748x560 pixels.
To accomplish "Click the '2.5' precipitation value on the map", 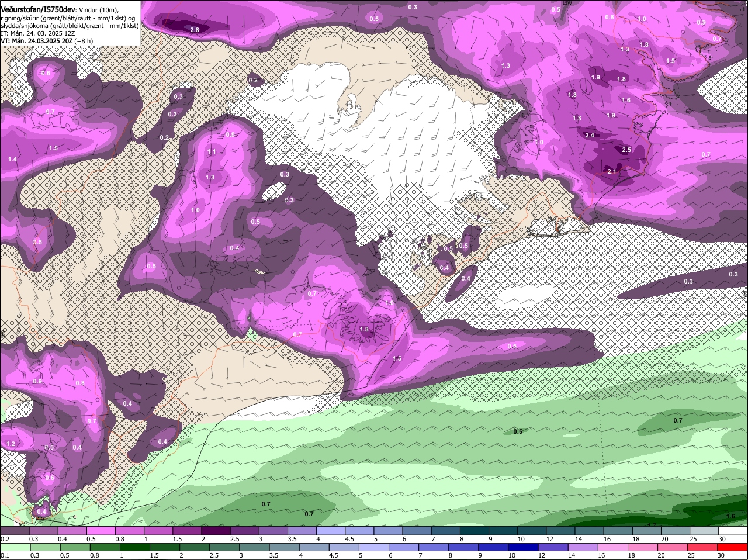I will pos(626,150).
